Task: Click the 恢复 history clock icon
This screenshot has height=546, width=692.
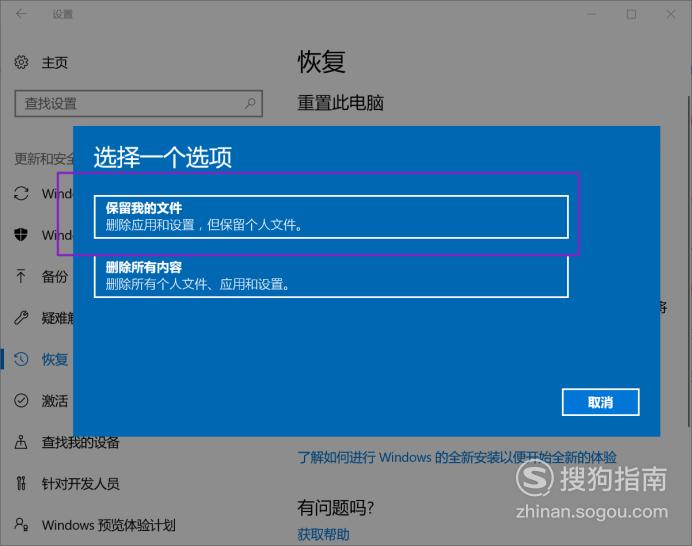Action: (21, 359)
